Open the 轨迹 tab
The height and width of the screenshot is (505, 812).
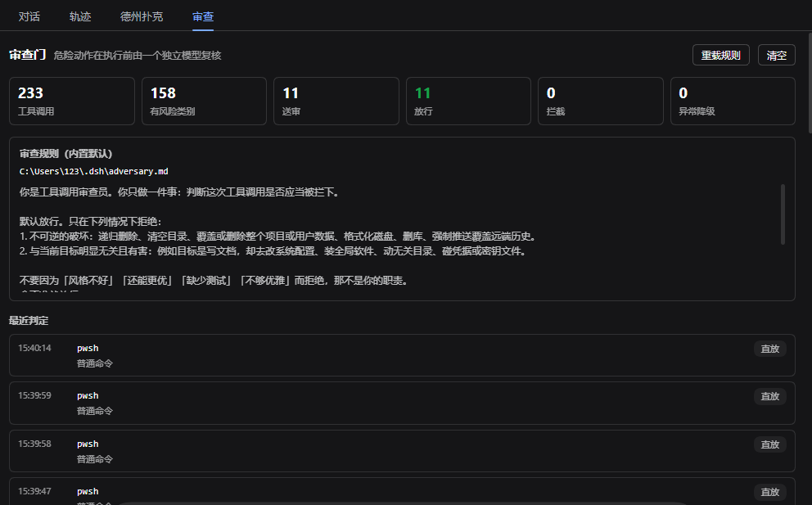(x=80, y=16)
